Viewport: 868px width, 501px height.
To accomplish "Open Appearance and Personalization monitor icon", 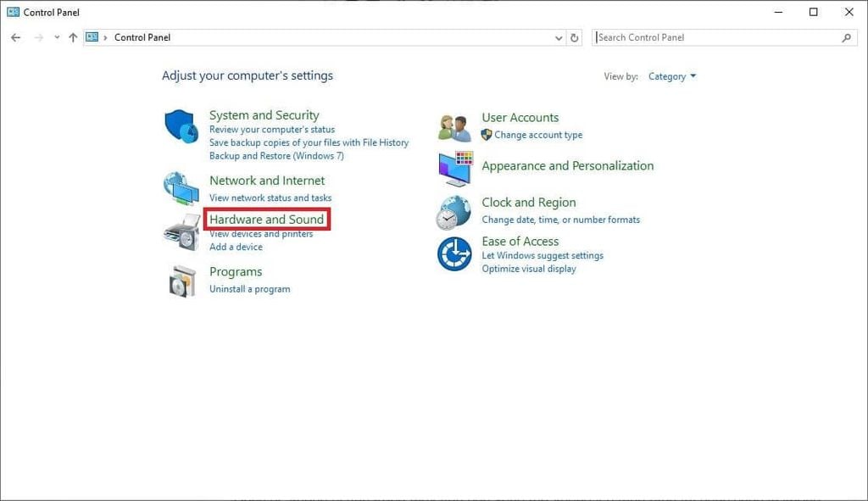I will [x=455, y=169].
